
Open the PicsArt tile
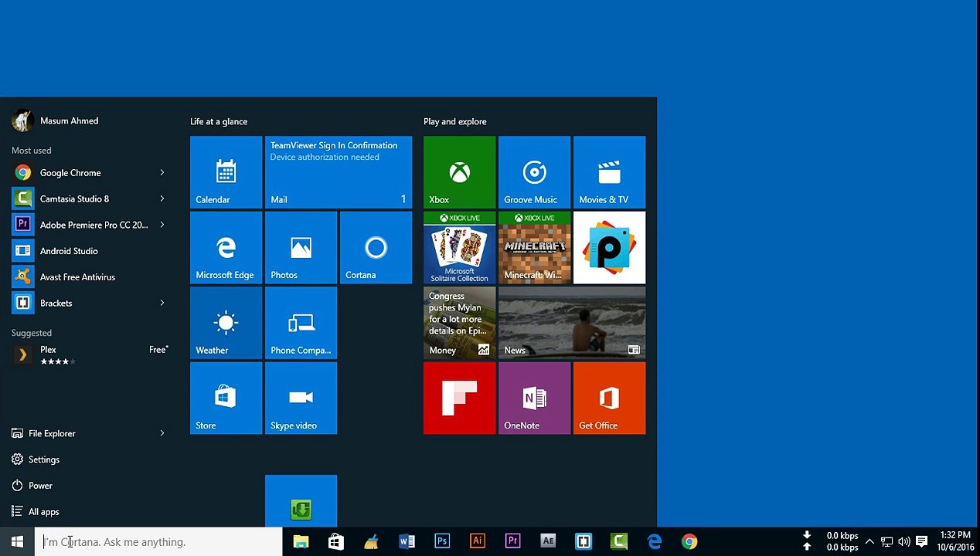click(609, 247)
